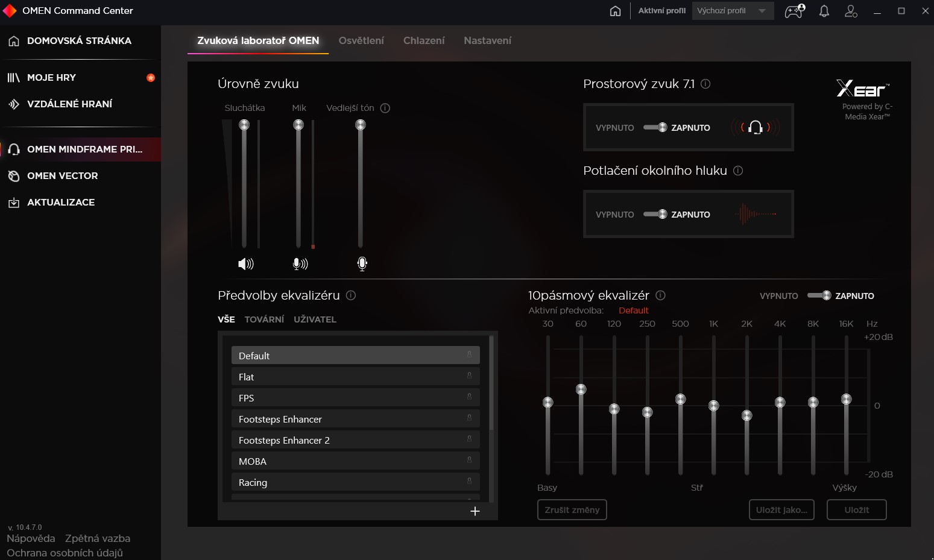
Task: Select the FPS equalizer preset
Action: click(x=356, y=398)
